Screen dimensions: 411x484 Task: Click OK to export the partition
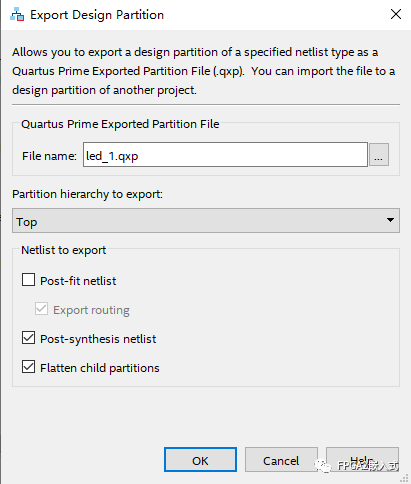coord(200,460)
